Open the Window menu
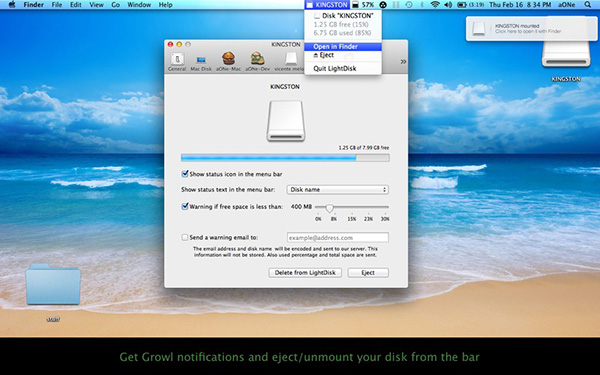 click(x=139, y=5)
